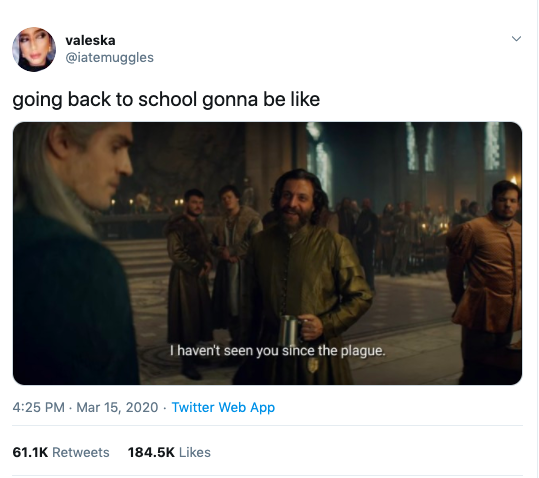The width and height of the screenshot is (539, 478).
Task: Click the 61.1K retweet count number
Action: point(30,452)
